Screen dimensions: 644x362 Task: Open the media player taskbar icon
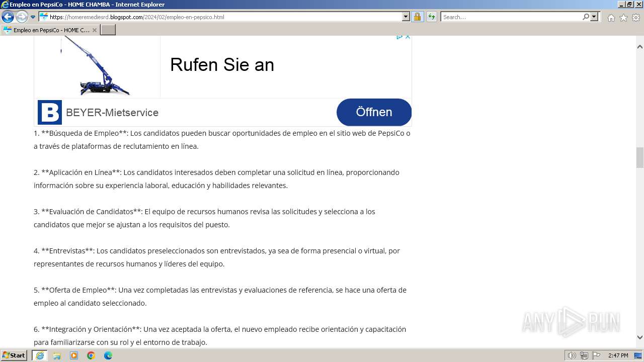pyautogui.click(x=74, y=355)
